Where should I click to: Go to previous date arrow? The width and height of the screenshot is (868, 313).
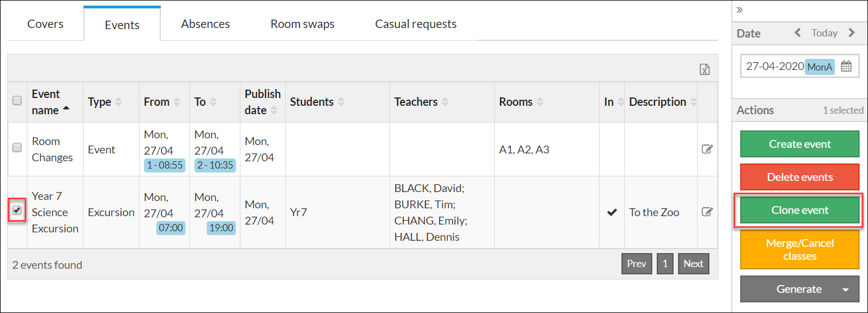797,33
